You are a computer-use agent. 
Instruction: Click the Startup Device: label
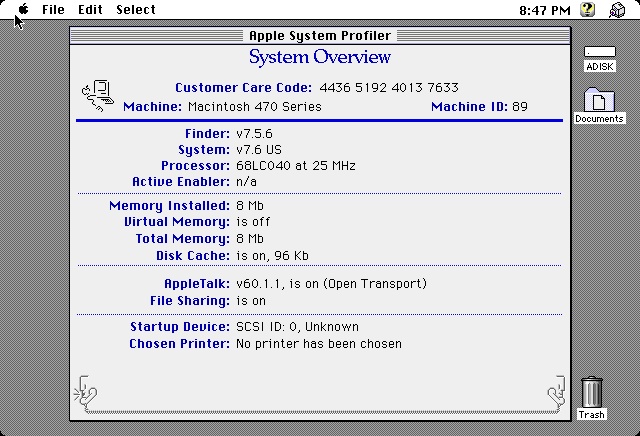pos(180,327)
